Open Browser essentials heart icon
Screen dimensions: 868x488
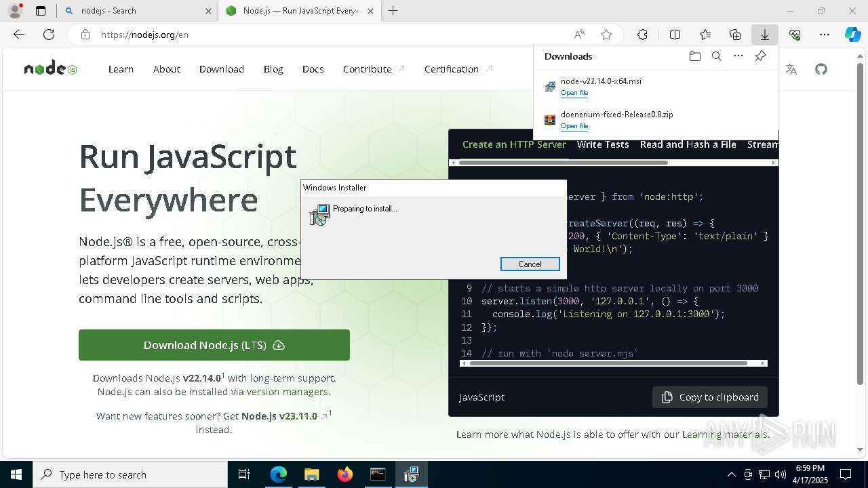[x=795, y=35]
